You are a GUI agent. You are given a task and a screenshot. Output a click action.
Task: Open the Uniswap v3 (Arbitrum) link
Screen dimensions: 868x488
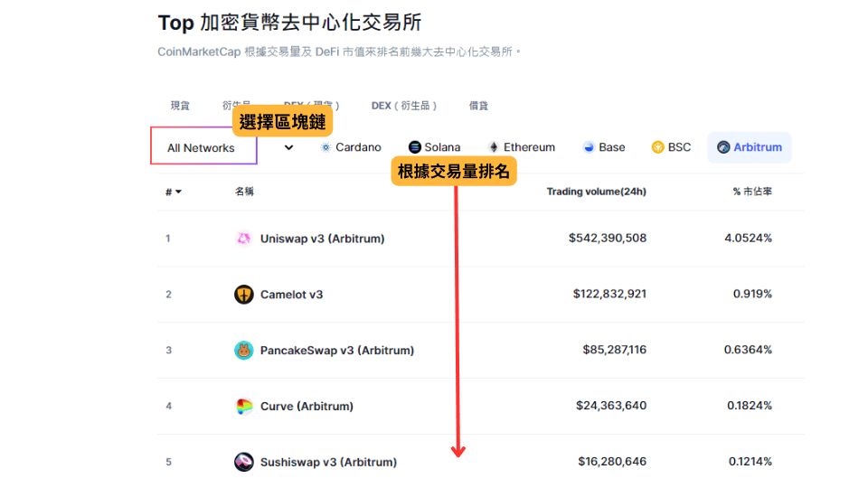point(322,239)
